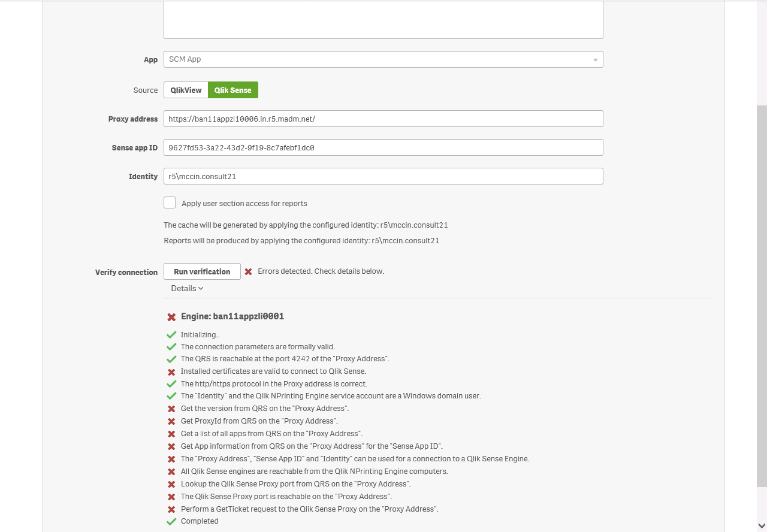Click the green check beside Initializing..
This screenshot has height=532, width=767.
(171, 335)
